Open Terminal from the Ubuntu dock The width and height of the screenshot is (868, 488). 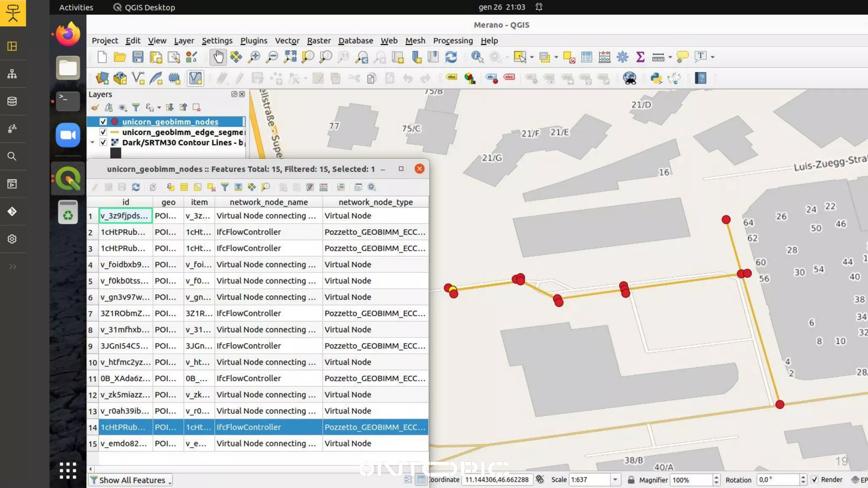click(68, 101)
